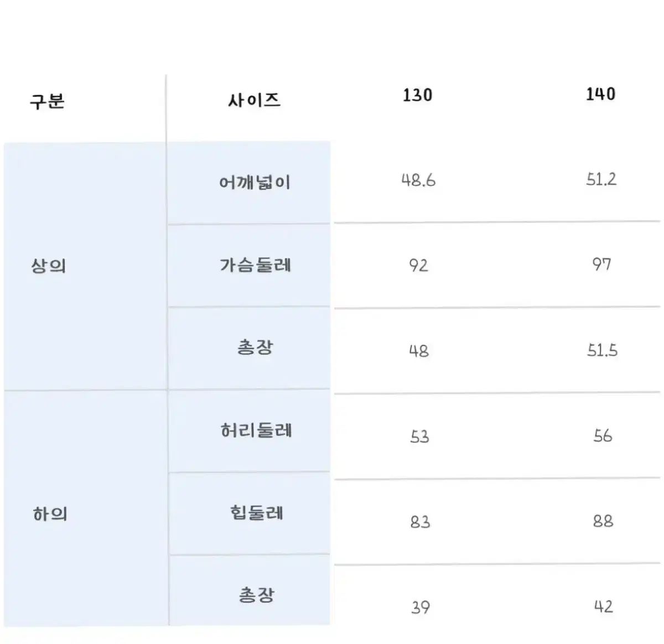Select the hip value 88
This screenshot has width=664, height=644.
[x=603, y=521]
